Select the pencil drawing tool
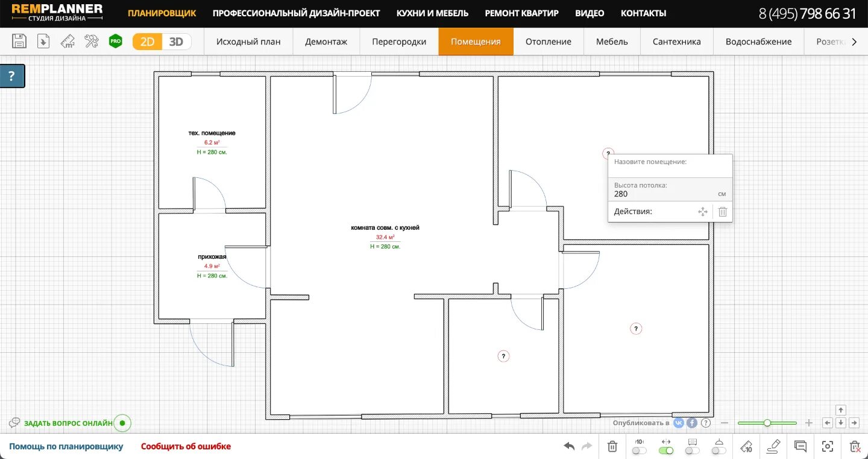 click(773, 446)
